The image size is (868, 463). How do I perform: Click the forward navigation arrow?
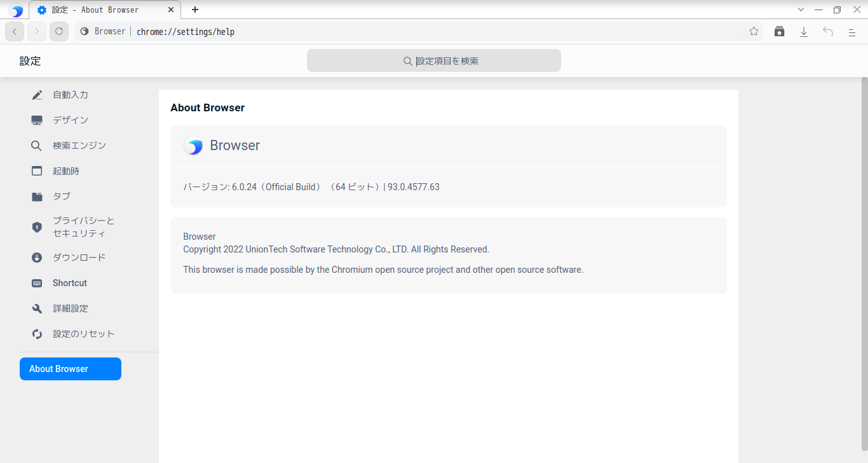tap(37, 31)
